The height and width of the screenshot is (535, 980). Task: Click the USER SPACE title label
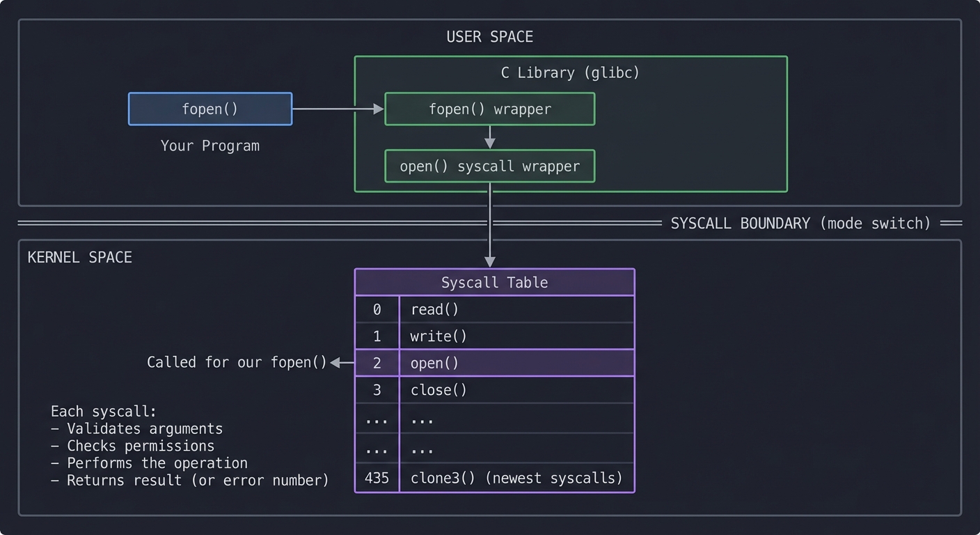coord(489,36)
